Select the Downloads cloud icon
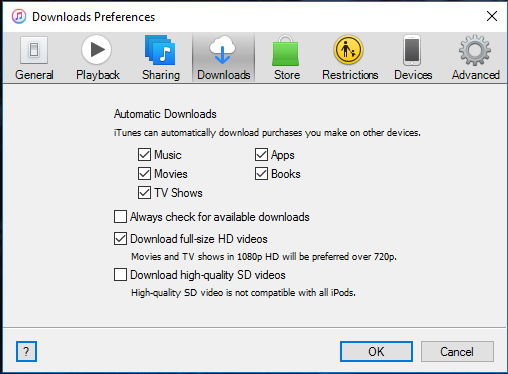 [x=223, y=50]
